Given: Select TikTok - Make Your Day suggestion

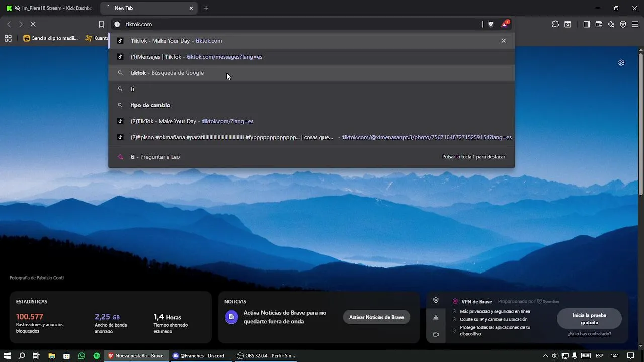Looking at the screenshot, I should (x=311, y=41).
